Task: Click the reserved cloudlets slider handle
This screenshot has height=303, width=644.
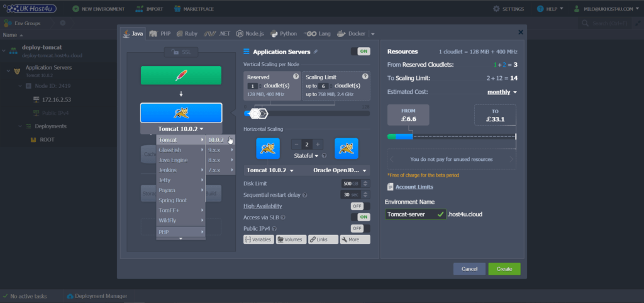Action: [x=255, y=113]
